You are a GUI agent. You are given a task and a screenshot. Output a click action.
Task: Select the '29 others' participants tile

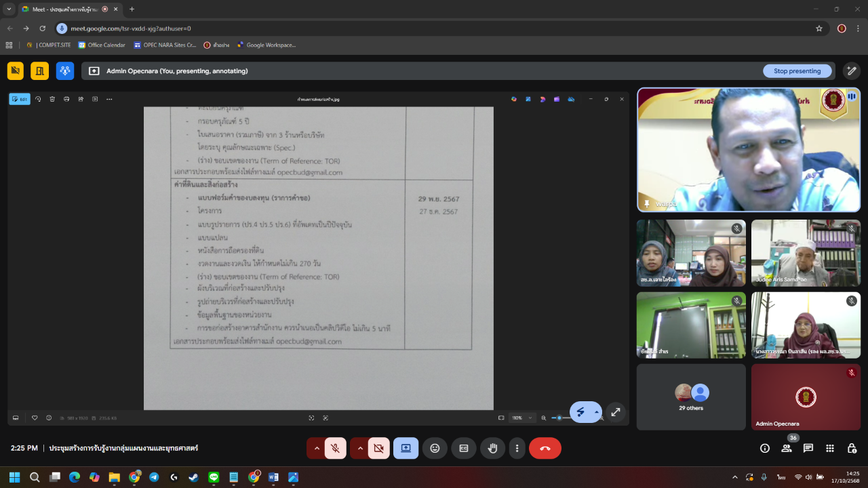[x=691, y=396]
